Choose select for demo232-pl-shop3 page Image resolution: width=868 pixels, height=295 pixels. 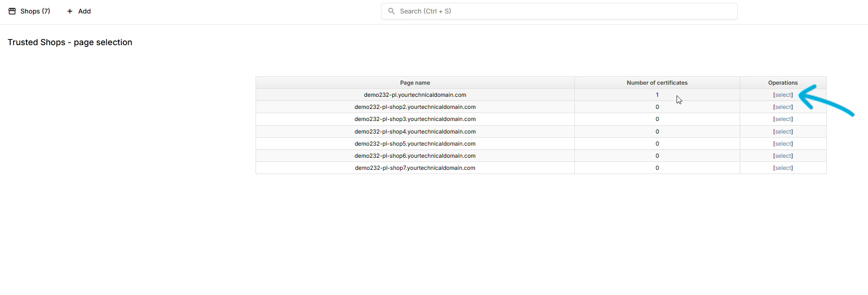pos(783,119)
